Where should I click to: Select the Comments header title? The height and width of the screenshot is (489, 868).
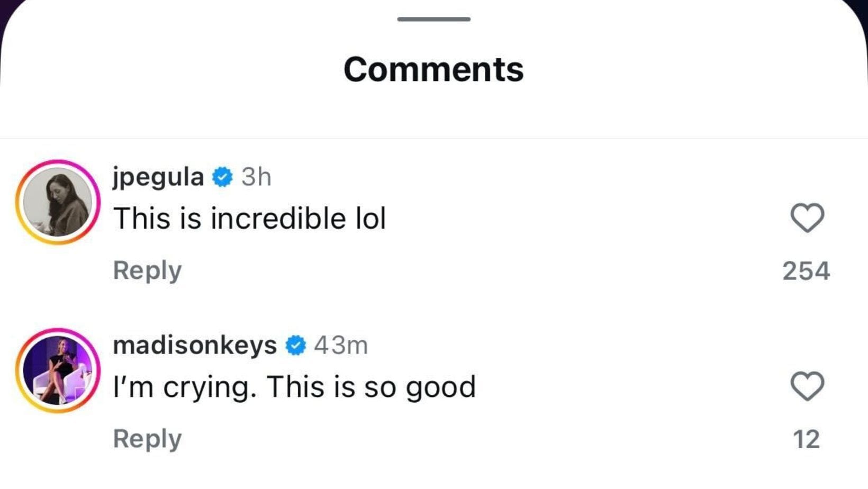tap(433, 68)
